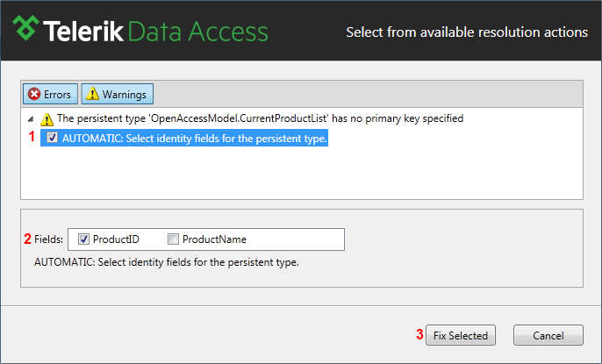
Task: Select the AUTOMATIC identity fields action row
Action: [184, 138]
